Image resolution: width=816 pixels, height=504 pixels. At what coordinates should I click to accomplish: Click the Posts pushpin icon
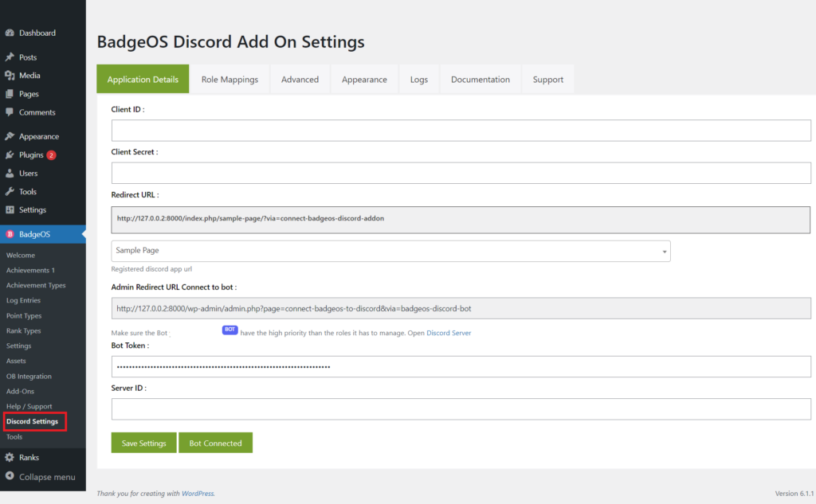(x=10, y=57)
